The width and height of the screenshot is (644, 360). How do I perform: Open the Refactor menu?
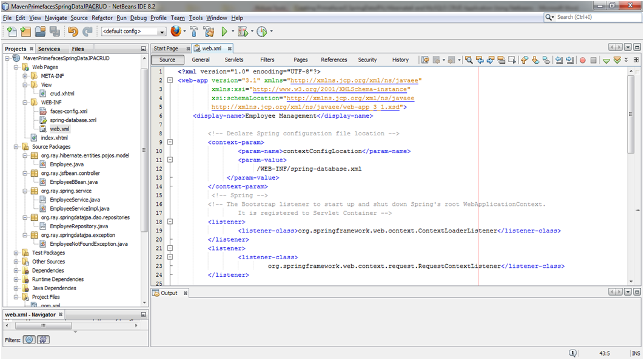coord(103,18)
